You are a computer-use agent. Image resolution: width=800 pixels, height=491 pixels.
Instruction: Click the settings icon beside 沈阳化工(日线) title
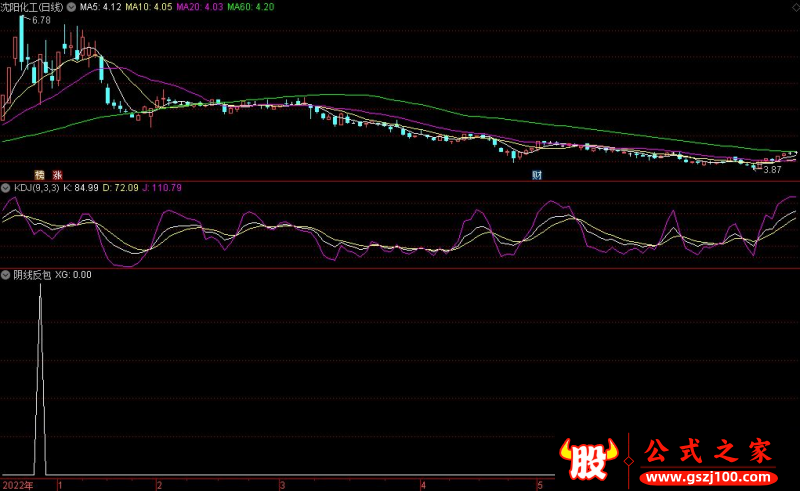tap(71, 7)
